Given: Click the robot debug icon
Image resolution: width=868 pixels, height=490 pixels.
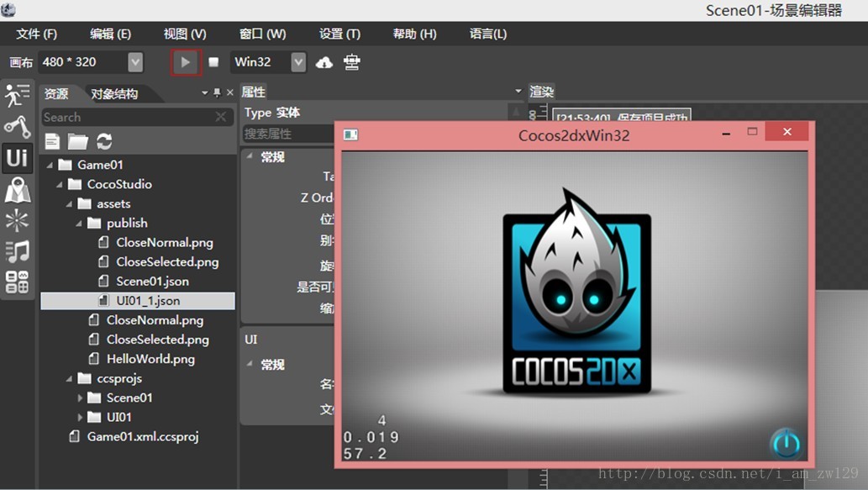Looking at the screenshot, I should pyautogui.click(x=351, y=62).
